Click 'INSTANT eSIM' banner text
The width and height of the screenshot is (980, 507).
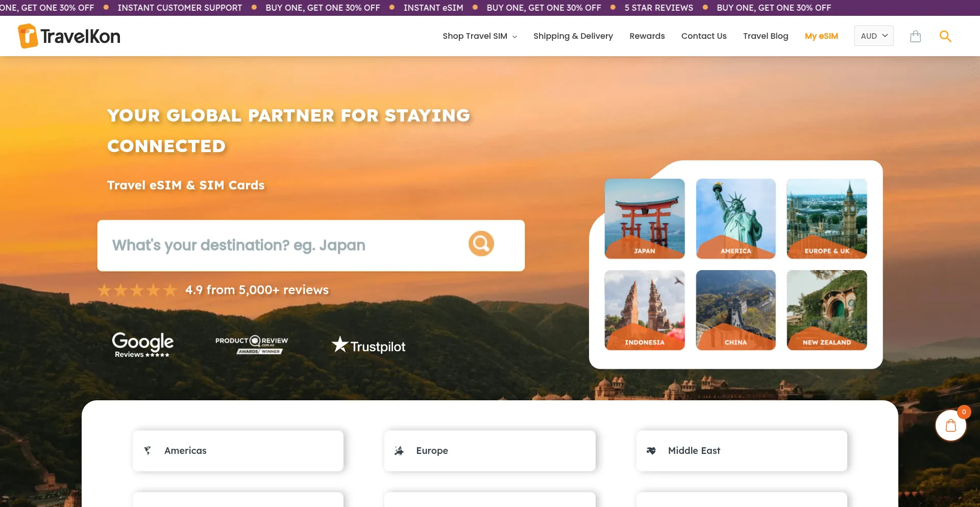pyautogui.click(x=433, y=8)
